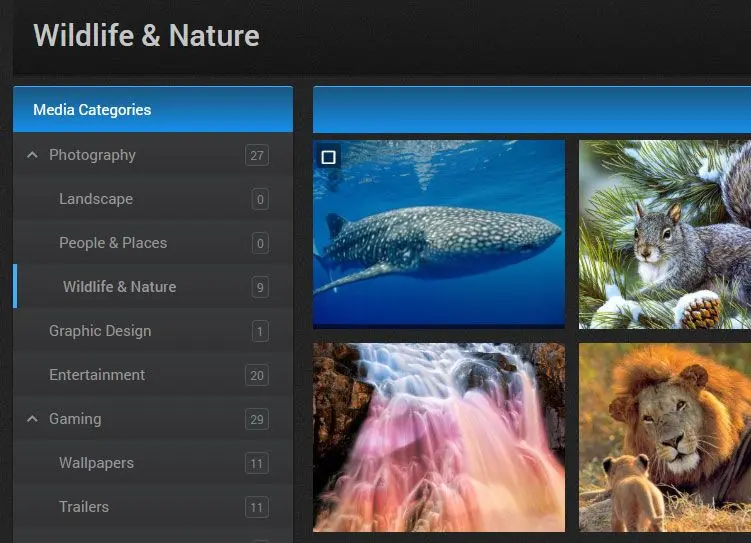Click the Entertainment count badge showing 20
The image size is (751, 543).
[257, 375]
